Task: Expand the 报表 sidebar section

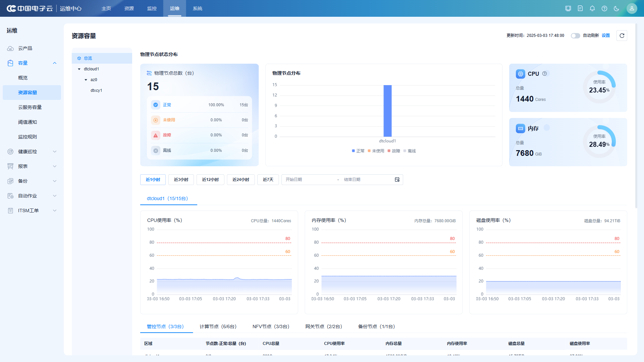Action: (x=55, y=166)
